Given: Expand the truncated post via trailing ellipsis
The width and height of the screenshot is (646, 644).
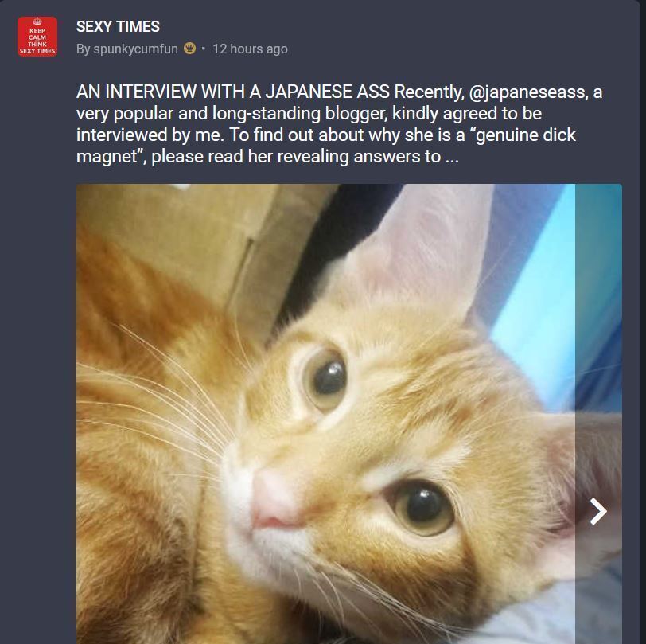Looking at the screenshot, I should tap(452, 157).
